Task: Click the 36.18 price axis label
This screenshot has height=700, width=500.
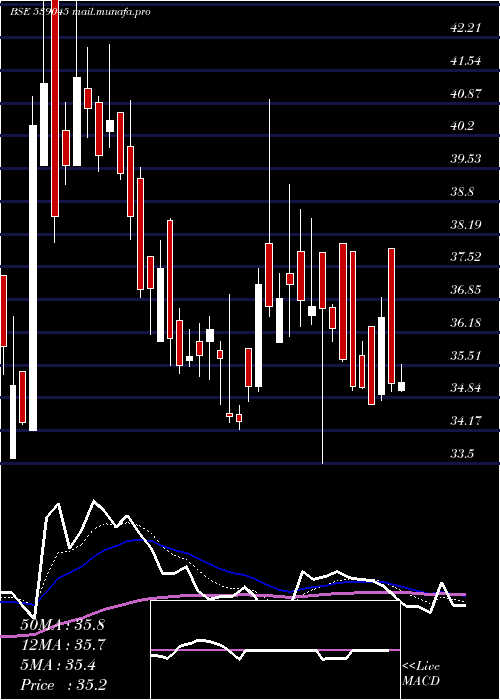Action: click(466, 323)
